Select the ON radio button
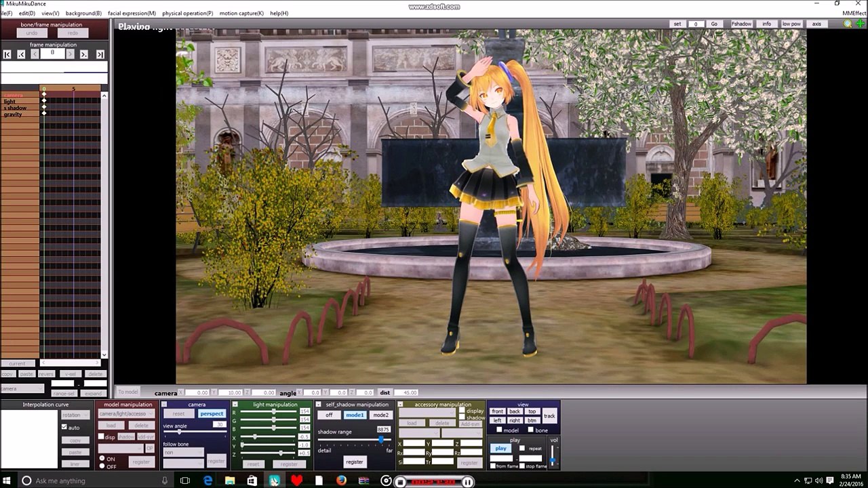The image size is (868, 488). (x=102, y=459)
